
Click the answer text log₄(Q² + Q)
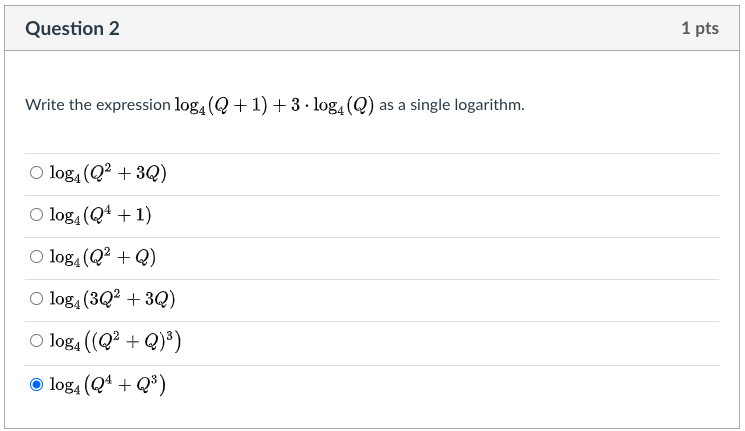[103, 257]
